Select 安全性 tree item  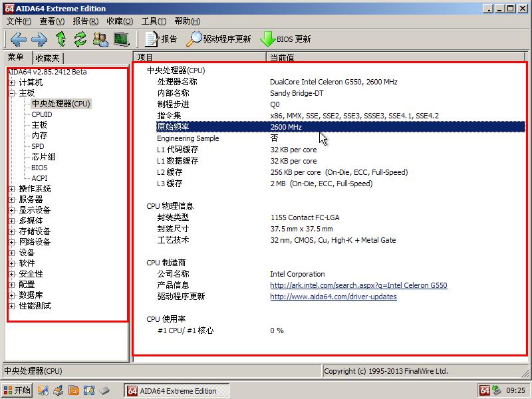pyautogui.click(x=31, y=274)
